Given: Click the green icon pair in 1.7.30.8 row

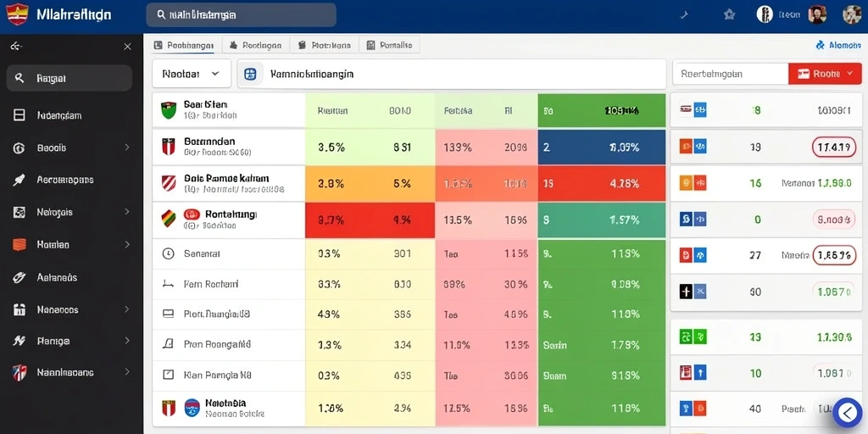Looking at the screenshot, I should click(693, 336).
